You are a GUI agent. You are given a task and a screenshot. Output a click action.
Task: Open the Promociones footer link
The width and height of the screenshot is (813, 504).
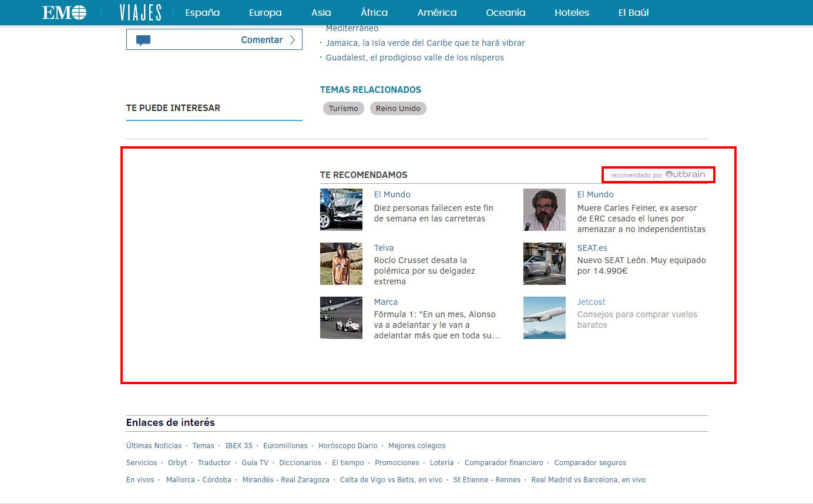tap(397, 463)
